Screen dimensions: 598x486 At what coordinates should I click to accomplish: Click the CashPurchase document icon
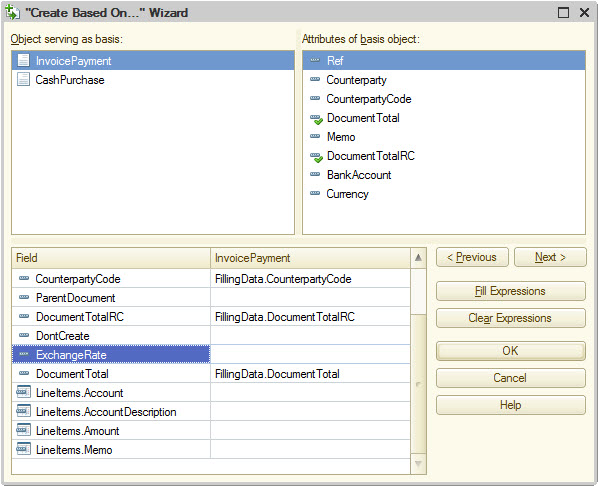point(24,80)
